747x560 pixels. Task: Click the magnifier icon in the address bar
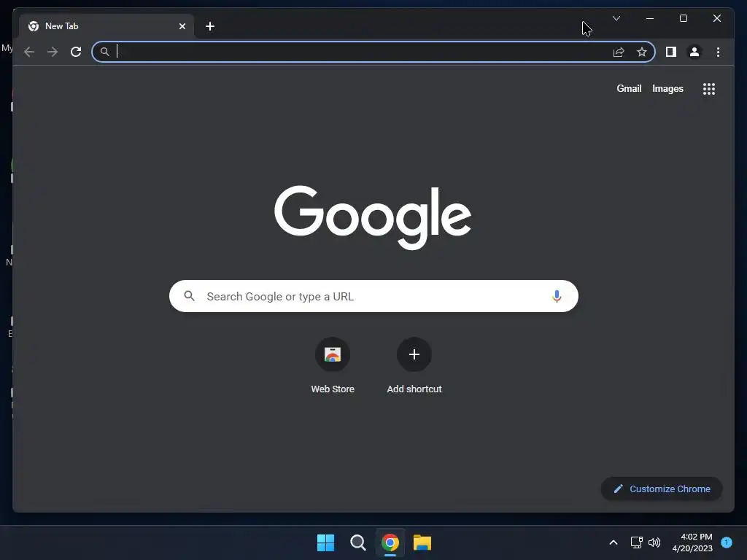(105, 52)
